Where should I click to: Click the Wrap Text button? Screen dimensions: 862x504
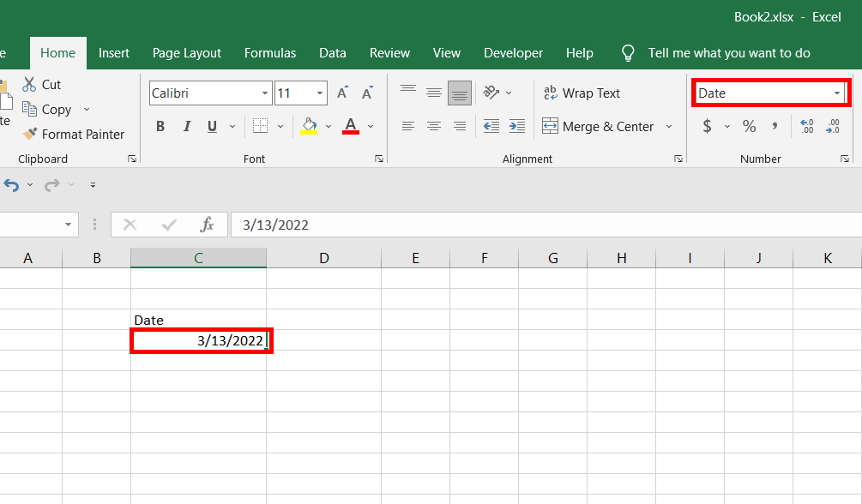point(582,93)
